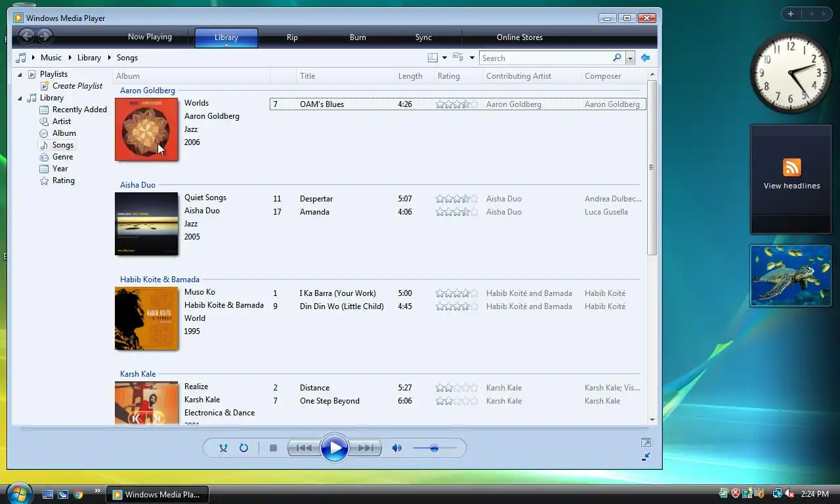This screenshot has height=504, width=840.
Task: Rate the song Distance with stars
Action: 457,388
